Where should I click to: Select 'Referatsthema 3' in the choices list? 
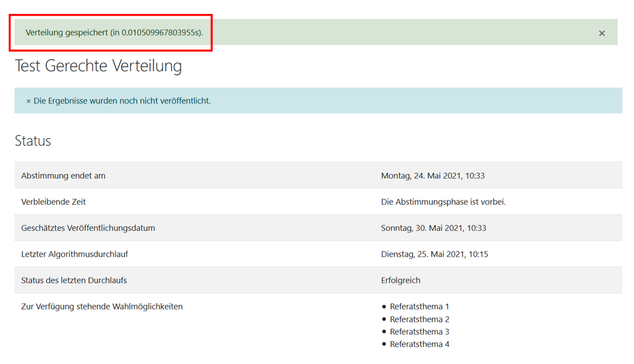coord(420,332)
